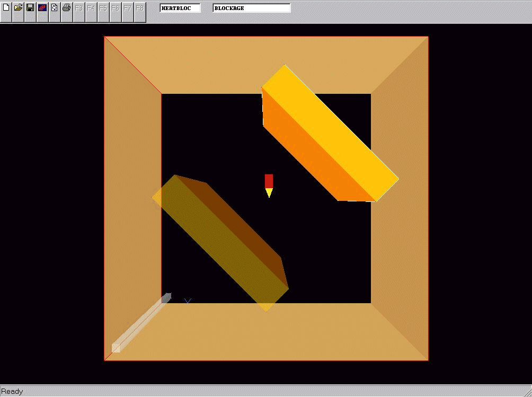This screenshot has height=397, width=532.
Task: Save using the floppy disk icon
Action: [30, 8]
